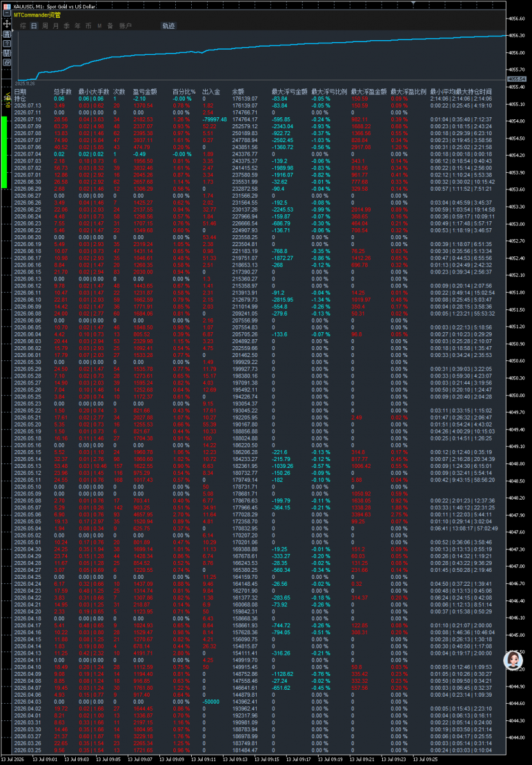Image resolution: width=532 pixels, height=765 pixels.
Task: Open the 备 tab
Action: coord(110,26)
